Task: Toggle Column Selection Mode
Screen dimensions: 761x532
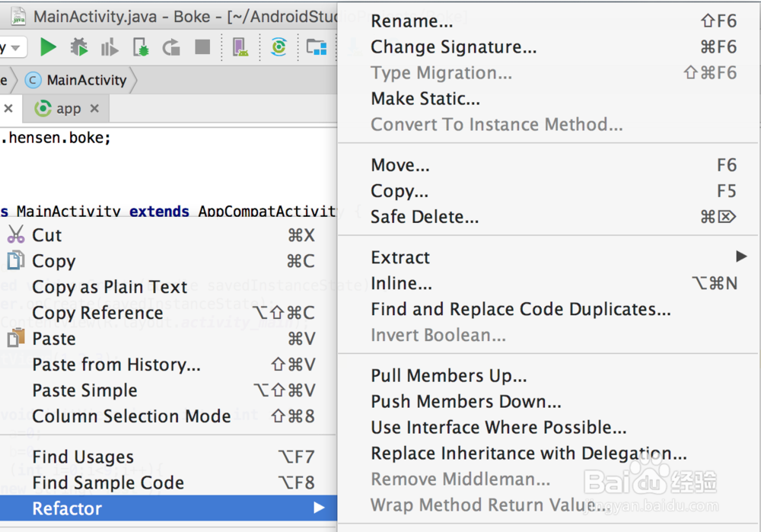Action: 131,416
